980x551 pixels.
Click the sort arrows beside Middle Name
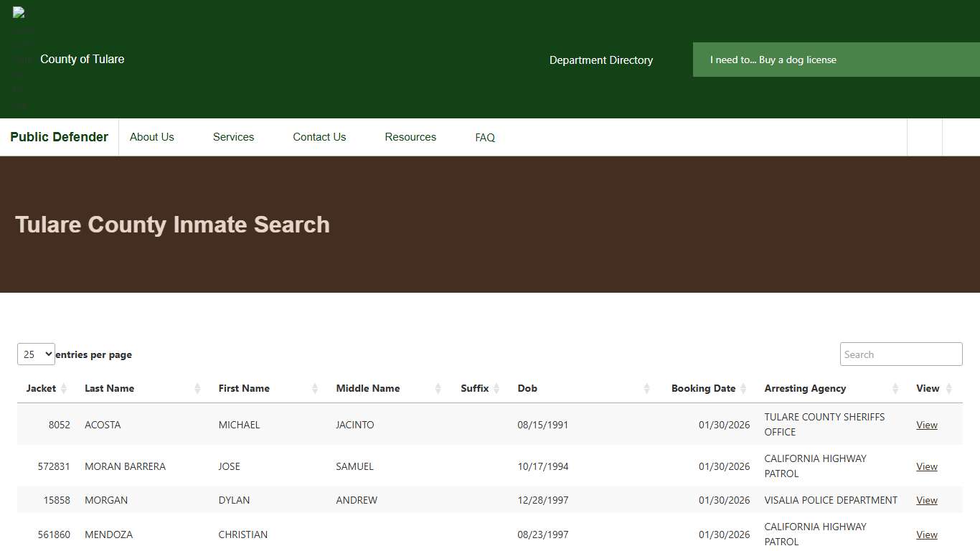(438, 388)
